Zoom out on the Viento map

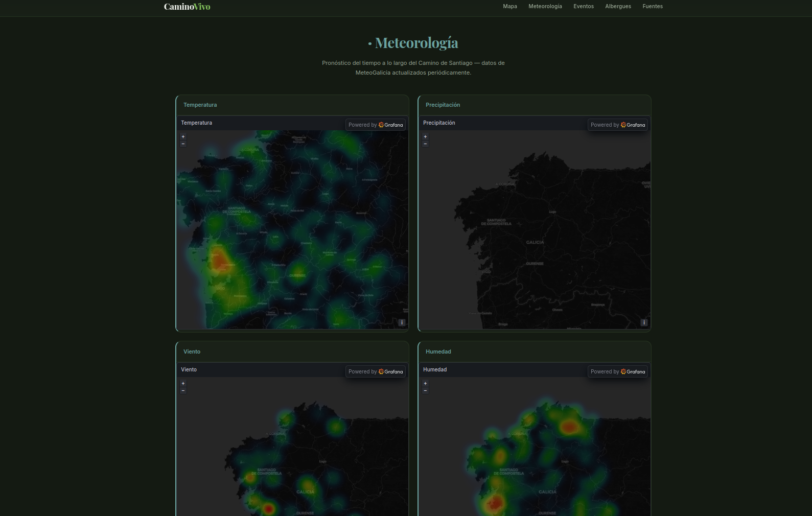[x=183, y=390]
